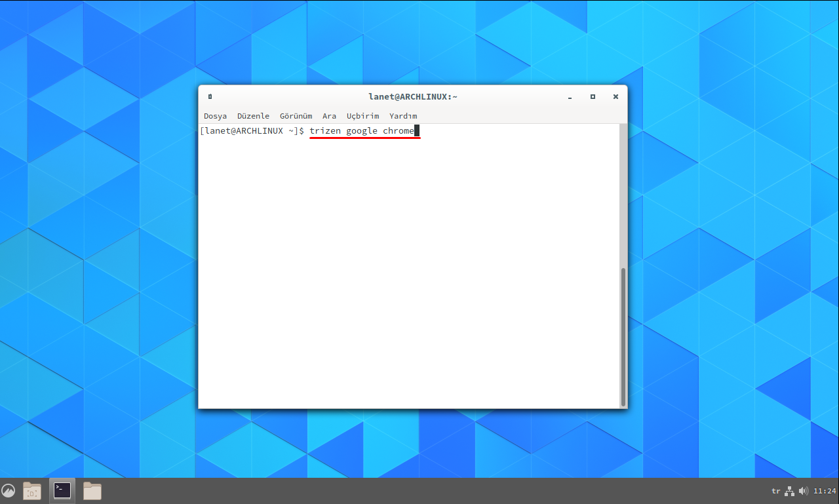This screenshot has width=839, height=504.
Task: Click the 11:24 clock in panel
Action: (825, 491)
